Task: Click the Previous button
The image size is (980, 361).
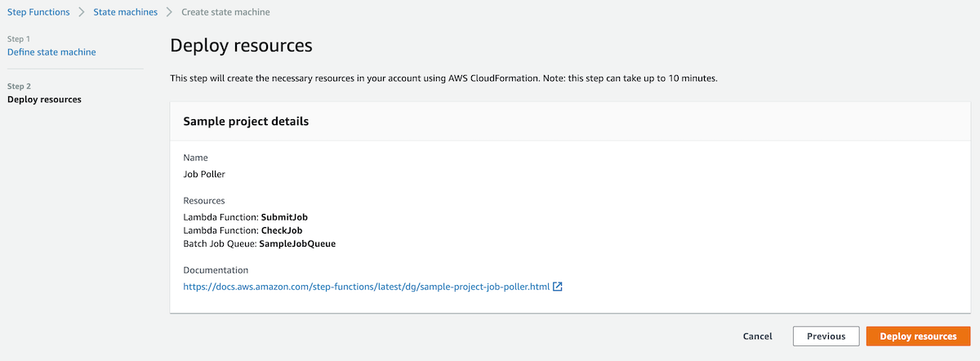Action: (x=826, y=336)
